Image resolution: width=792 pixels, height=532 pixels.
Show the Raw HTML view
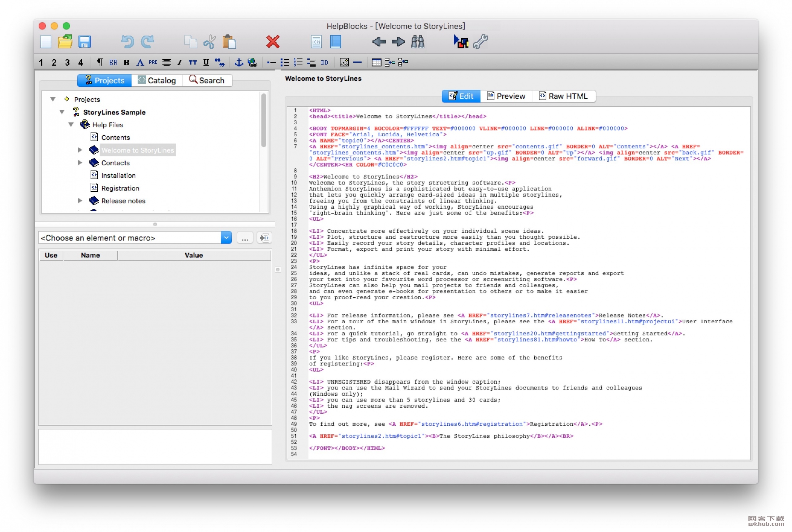click(564, 96)
